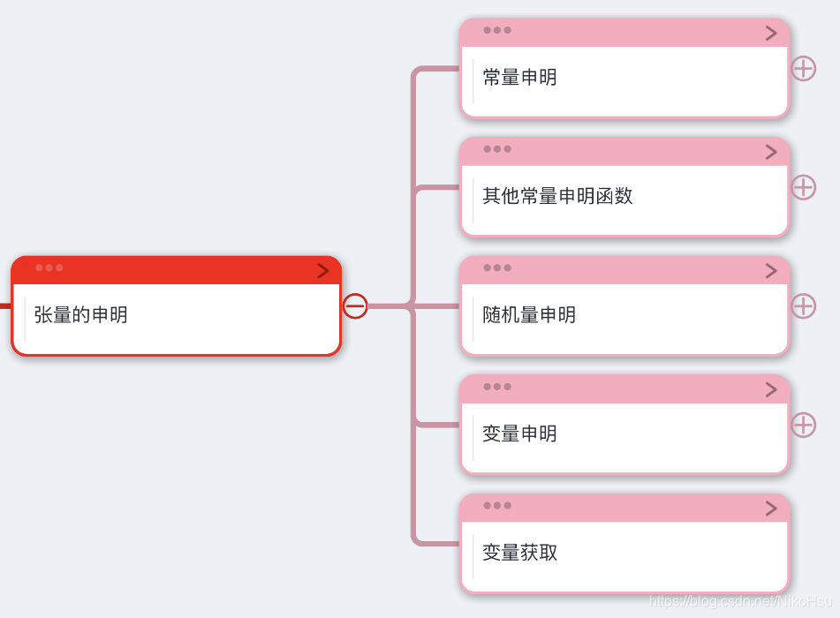Screen dimensions: 840x618
Task: Open the options menu on 变量申明 node
Action: 497,387
